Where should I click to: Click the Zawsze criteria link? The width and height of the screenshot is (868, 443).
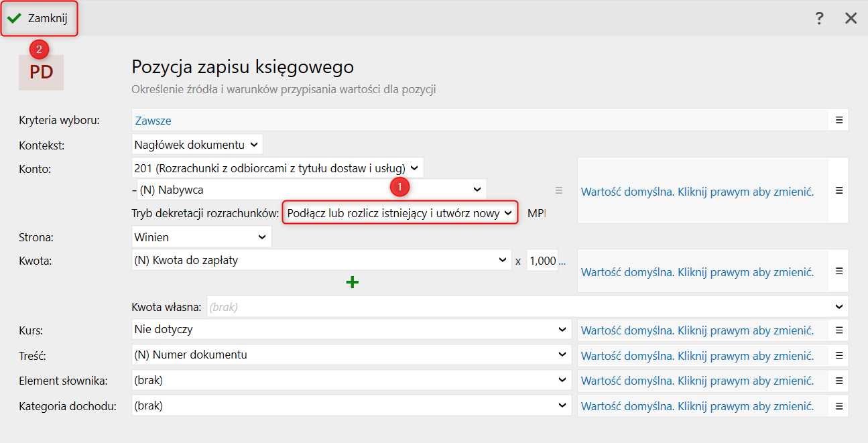click(x=153, y=121)
